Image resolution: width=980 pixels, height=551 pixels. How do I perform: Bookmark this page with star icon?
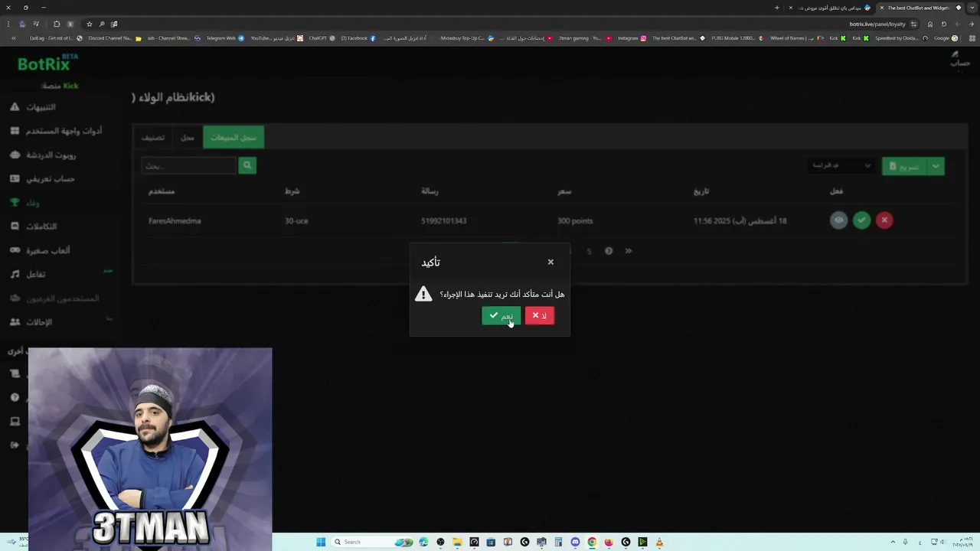click(x=89, y=24)
